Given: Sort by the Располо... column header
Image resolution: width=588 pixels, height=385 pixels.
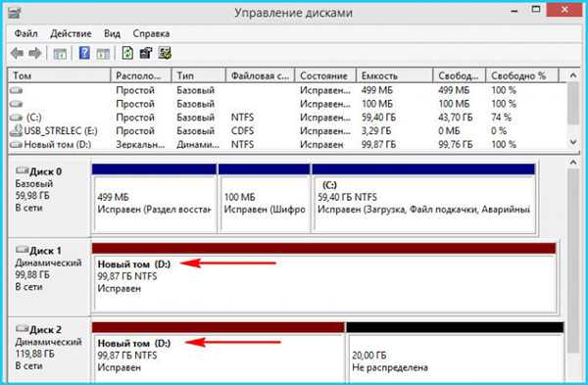Looking at the screenshot, I should pos(141,75).
